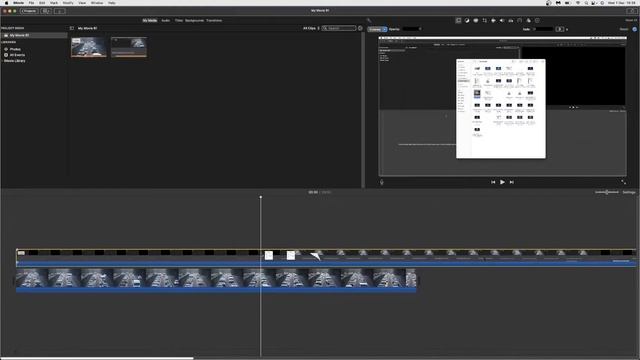Image resolution: width=640 pixels, height=360 pixels.
Task: Skip to previous clip in viewer
Action: 493,182
